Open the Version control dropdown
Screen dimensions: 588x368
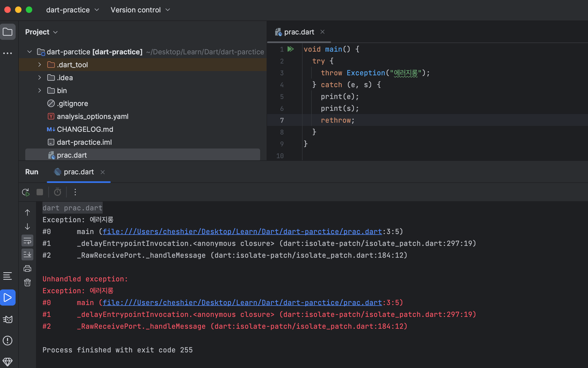point(140,10)
